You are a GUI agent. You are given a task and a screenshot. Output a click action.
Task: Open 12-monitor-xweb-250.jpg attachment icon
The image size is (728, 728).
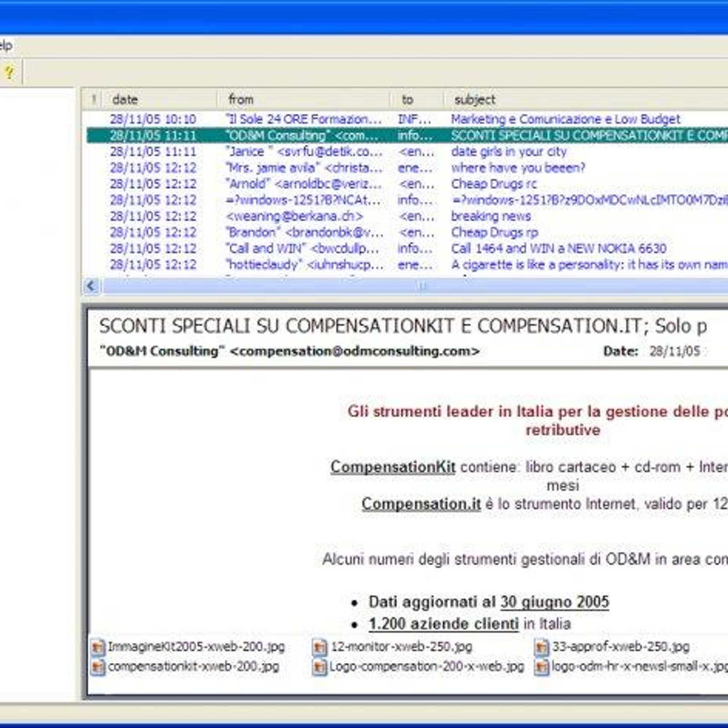coord(319,647)
